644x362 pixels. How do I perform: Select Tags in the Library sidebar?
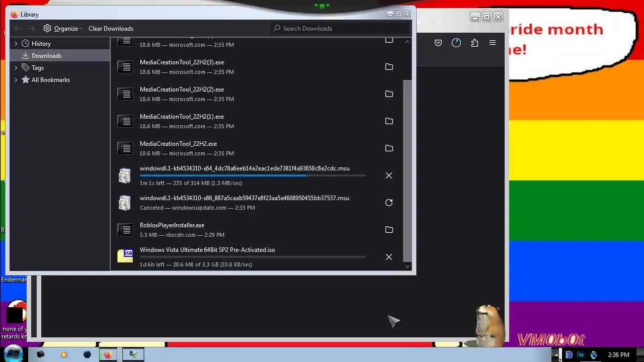coord(38,68)
